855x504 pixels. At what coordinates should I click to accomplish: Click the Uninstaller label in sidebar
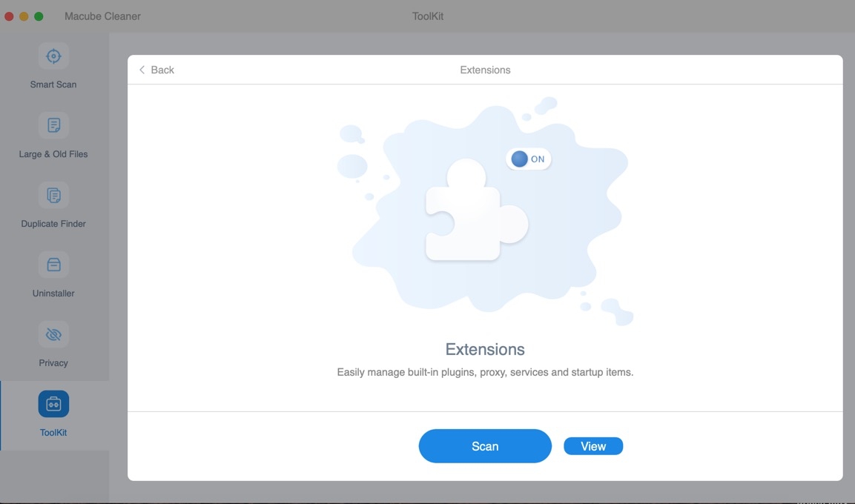tap(53, 294)
